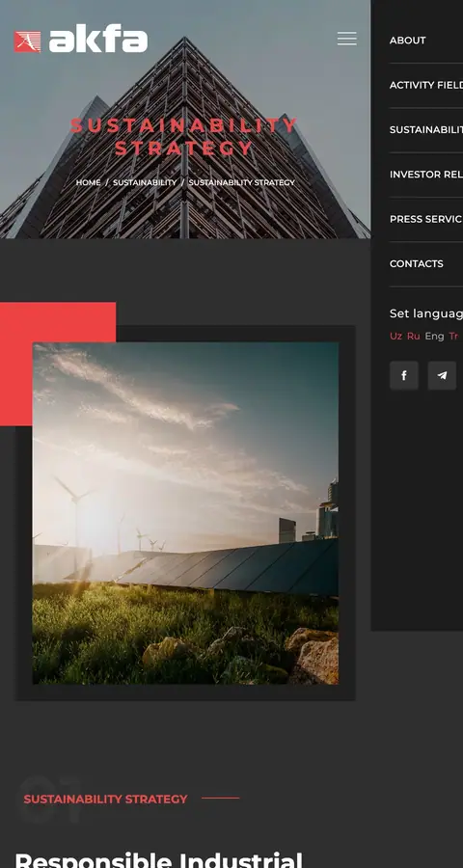This screenshot has height=868, width=463.
Task: Open the About menu item
Action: coord(408,41)
